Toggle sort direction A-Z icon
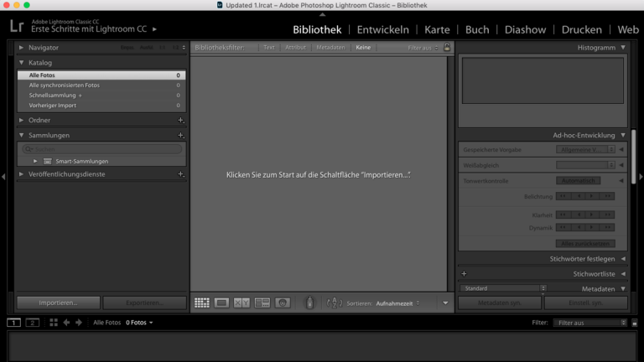644x362 pixels. tap(335, 303)
